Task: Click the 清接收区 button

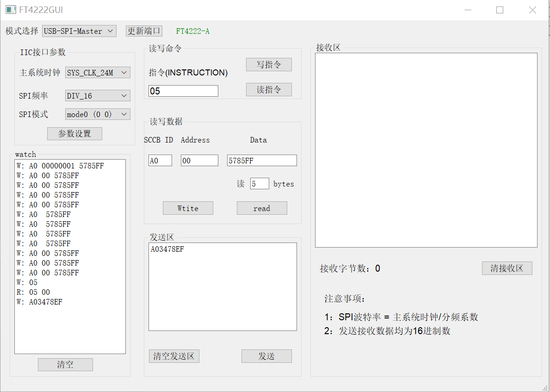Action: coord(507,268)
